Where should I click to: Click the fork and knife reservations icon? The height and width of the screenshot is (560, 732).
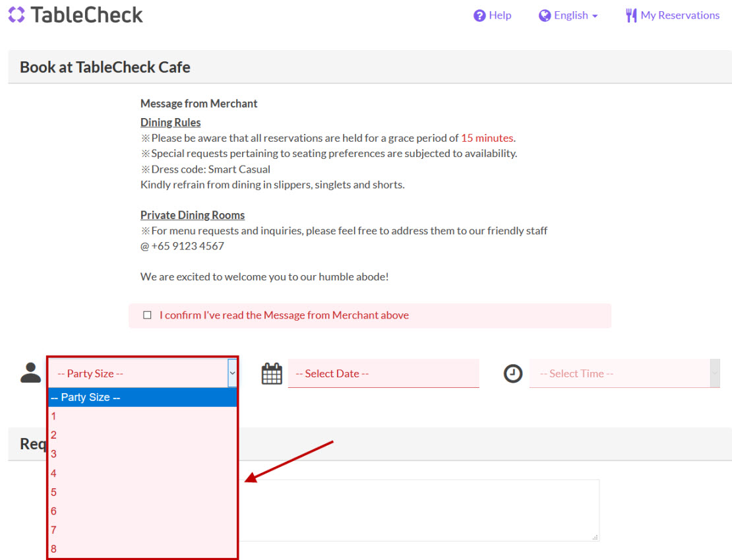630,15
